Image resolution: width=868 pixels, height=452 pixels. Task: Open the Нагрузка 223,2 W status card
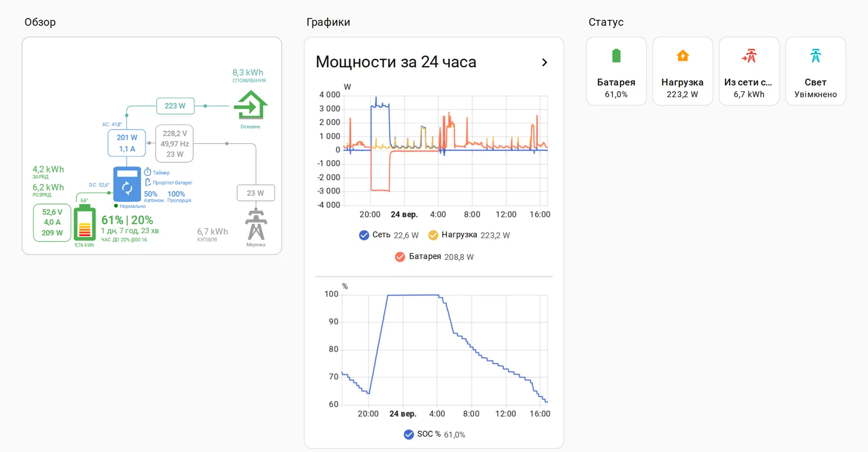[x=682, y=71]
